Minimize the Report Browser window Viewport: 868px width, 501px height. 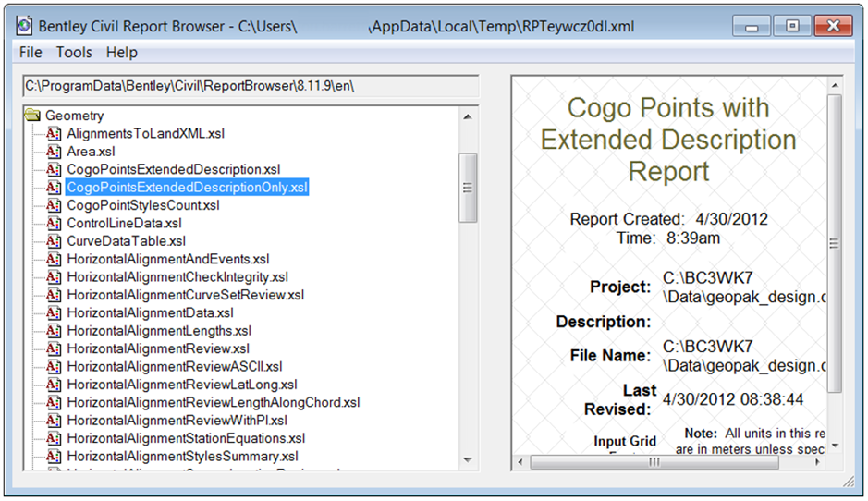coord(752,27)
